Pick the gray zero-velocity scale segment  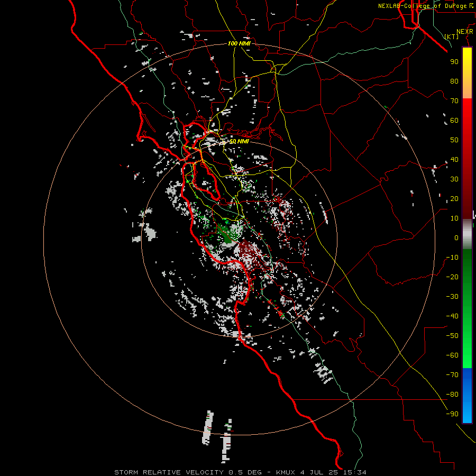pyautogui.click(x=467, y=234)
